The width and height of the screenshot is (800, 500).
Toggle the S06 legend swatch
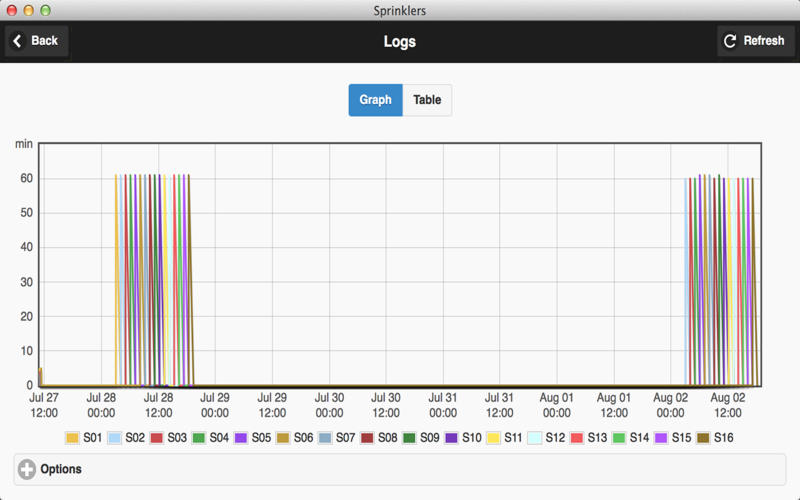coord(283,438)
